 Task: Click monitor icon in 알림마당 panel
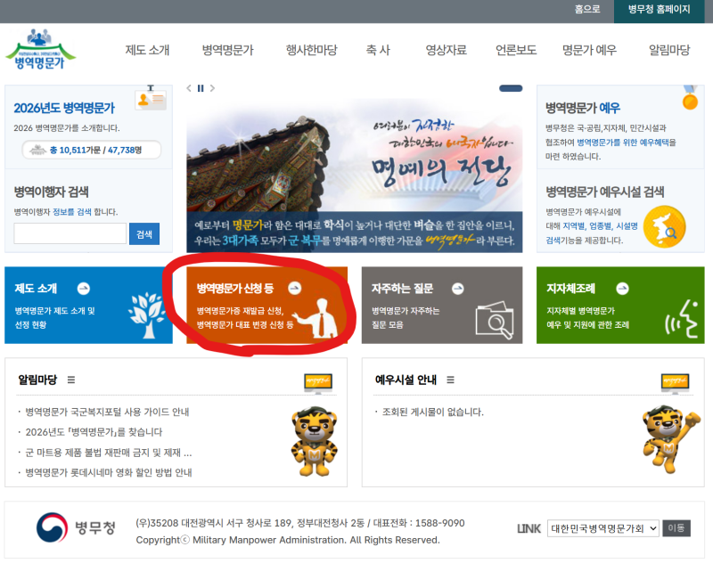point(318,383)
